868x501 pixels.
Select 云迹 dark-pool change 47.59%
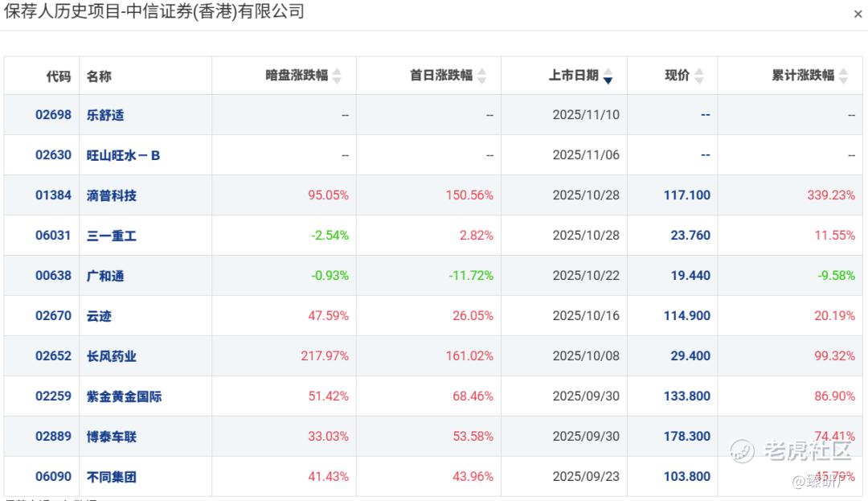tap(328, 315)
